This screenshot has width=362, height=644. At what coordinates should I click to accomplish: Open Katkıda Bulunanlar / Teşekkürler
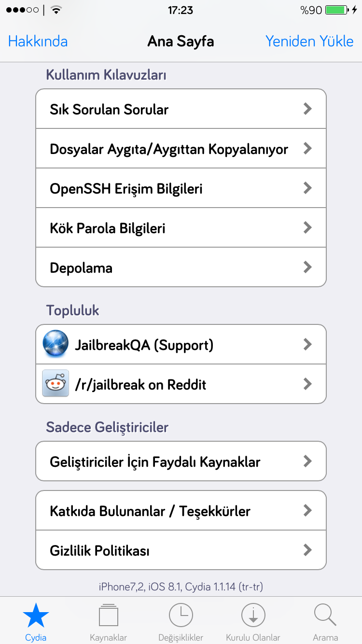click(x=181, y=511)
